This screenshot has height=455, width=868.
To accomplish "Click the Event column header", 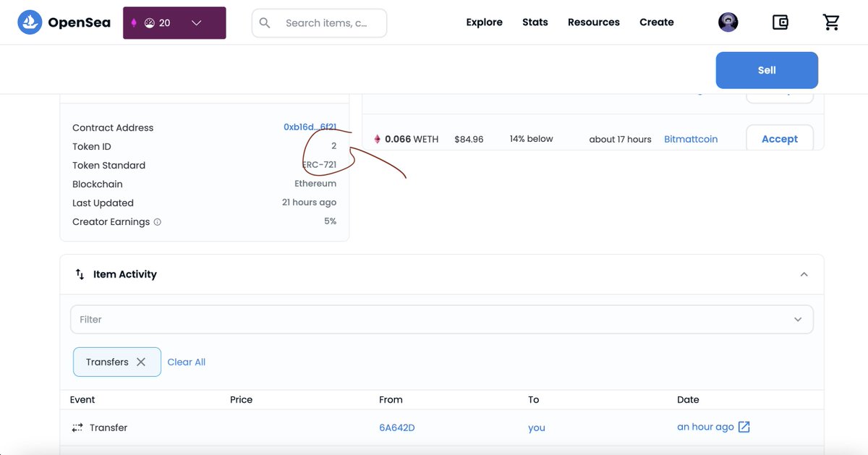I will click(82, 399).
